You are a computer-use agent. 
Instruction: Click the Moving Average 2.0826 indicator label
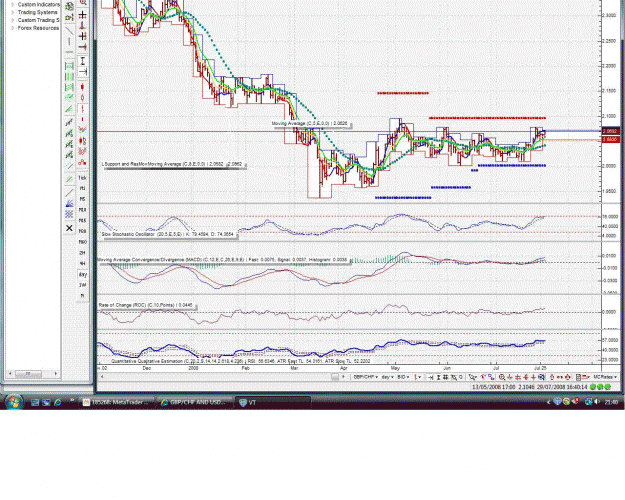click(x=309, y=124)
